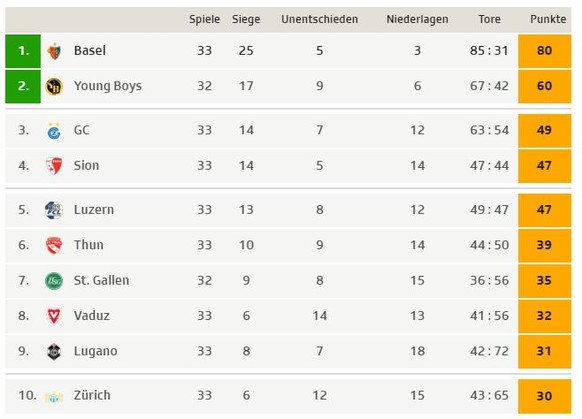
Task: Click Basel's orange 80 points cell
Action: click(x=545, y=51)
